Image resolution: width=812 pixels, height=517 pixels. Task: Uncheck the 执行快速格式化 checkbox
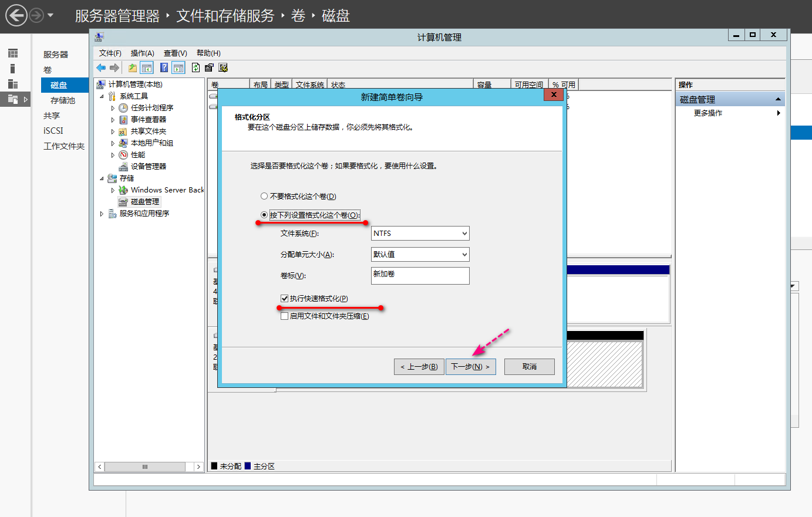tap(285, 299)
